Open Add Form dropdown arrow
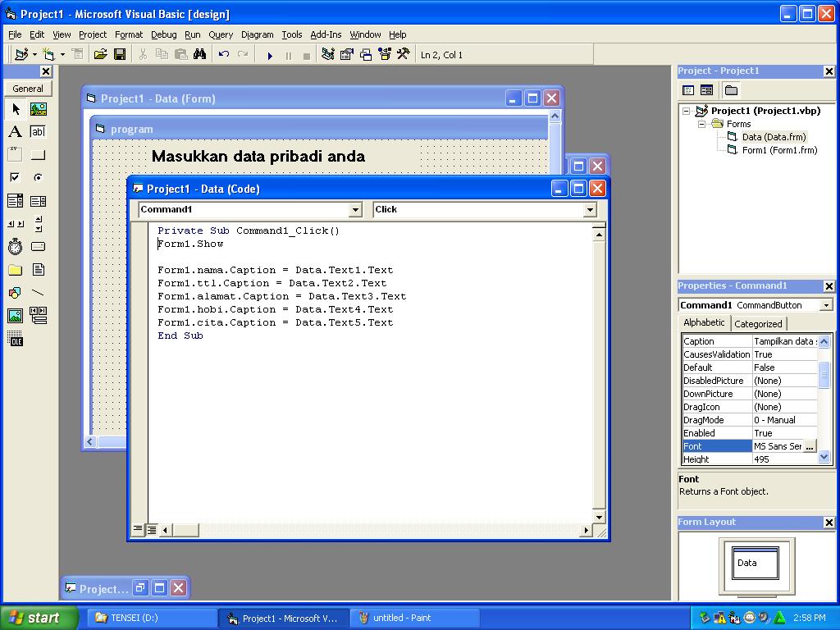The height and width of the screenshot is (630, 840). 62,55
